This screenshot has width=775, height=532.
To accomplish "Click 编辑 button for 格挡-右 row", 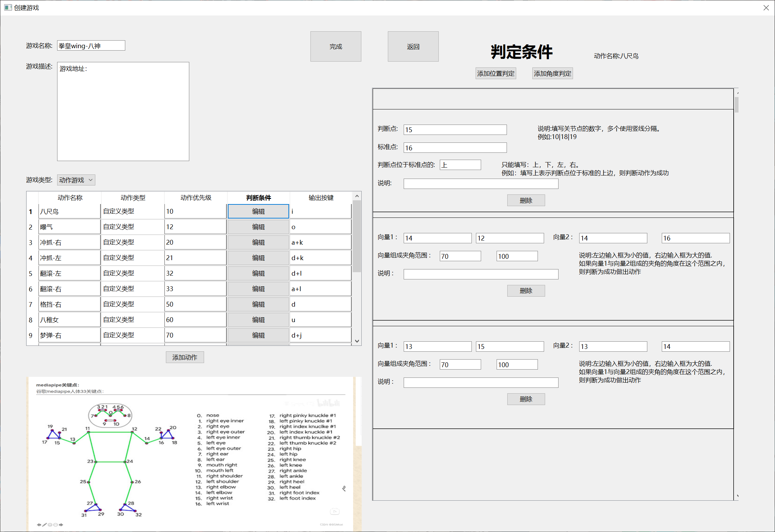I will (x=258, y=304).
